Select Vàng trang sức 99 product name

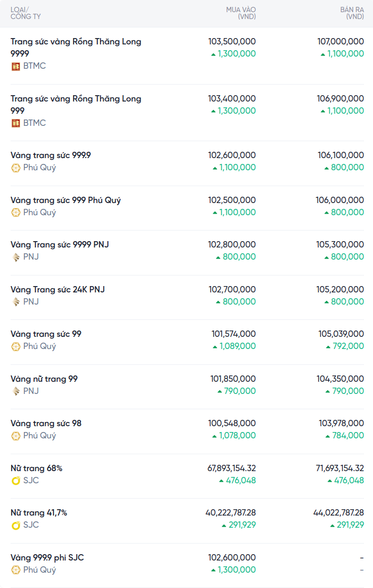(46, 334)
